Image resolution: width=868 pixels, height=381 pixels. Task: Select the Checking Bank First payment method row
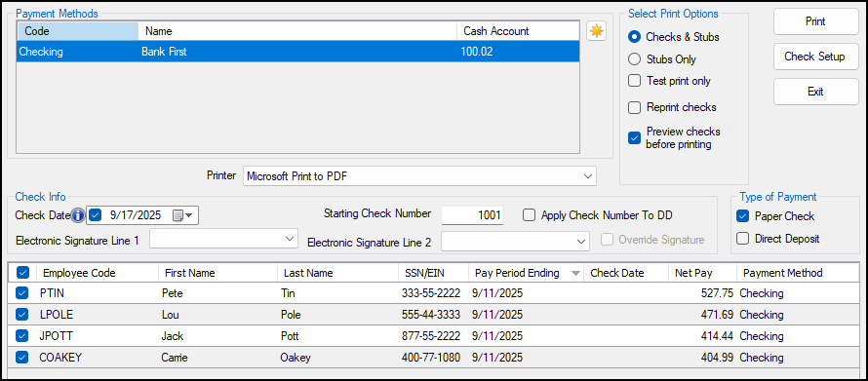pos(297,52)
